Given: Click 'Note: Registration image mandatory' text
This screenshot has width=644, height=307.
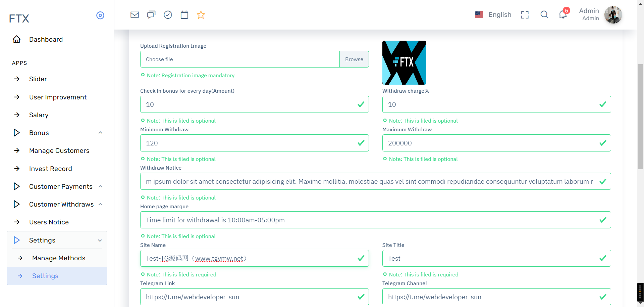Looking at the screenshot, I should click(191, 76).
